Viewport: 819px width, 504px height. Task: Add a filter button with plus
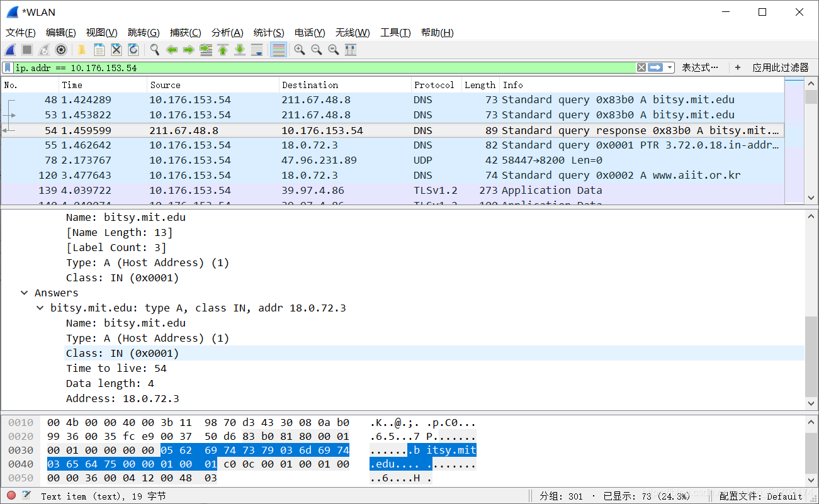737,67
